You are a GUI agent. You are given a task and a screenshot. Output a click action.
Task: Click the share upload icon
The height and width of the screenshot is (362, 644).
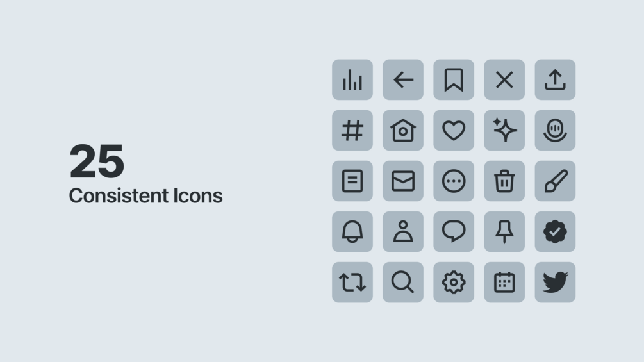pyautogui.click(x=555, y=79)
